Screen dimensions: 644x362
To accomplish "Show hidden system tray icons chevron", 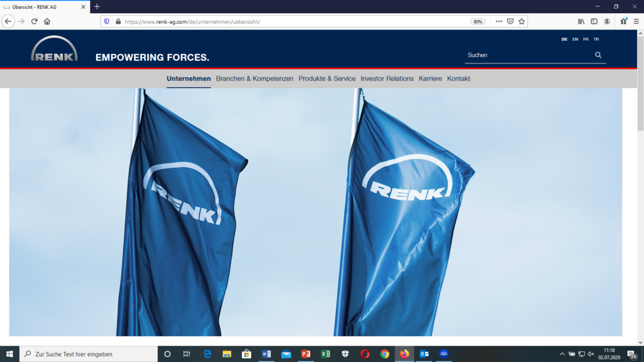I will tap(562, 354).
